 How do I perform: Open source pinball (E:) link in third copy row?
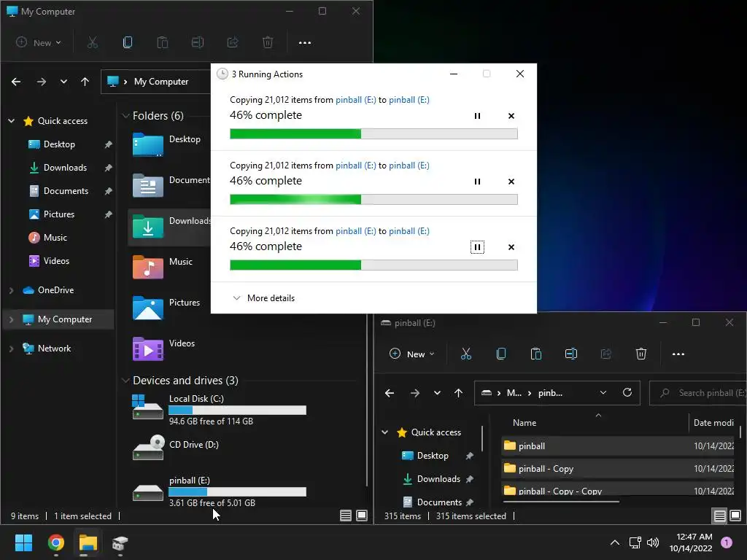coord(355,231)
